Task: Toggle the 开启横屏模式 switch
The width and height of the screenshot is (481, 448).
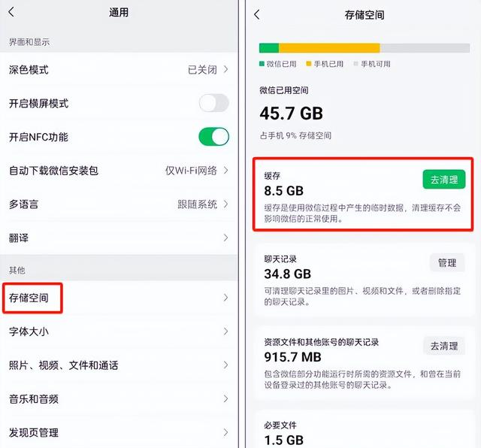Action: coord(213,103)
